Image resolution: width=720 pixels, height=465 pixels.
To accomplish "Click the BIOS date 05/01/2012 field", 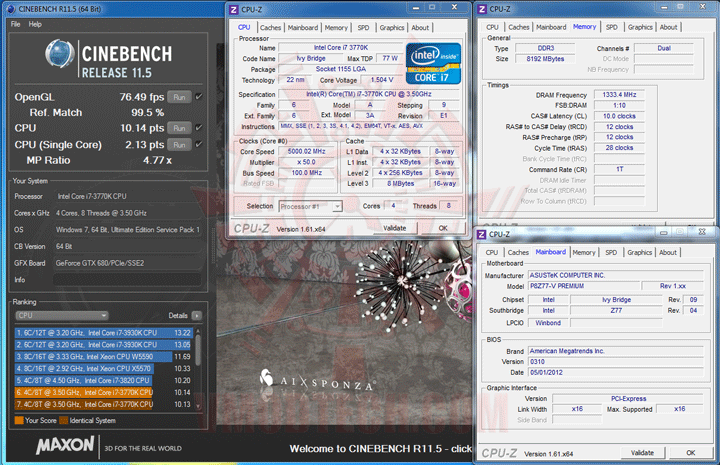I will 615,372.
